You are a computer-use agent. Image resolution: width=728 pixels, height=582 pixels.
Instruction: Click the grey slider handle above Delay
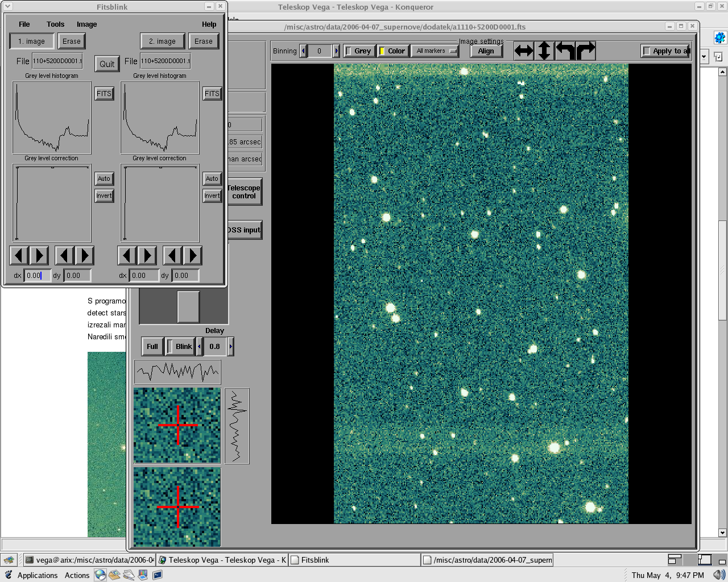pos(188,307)
